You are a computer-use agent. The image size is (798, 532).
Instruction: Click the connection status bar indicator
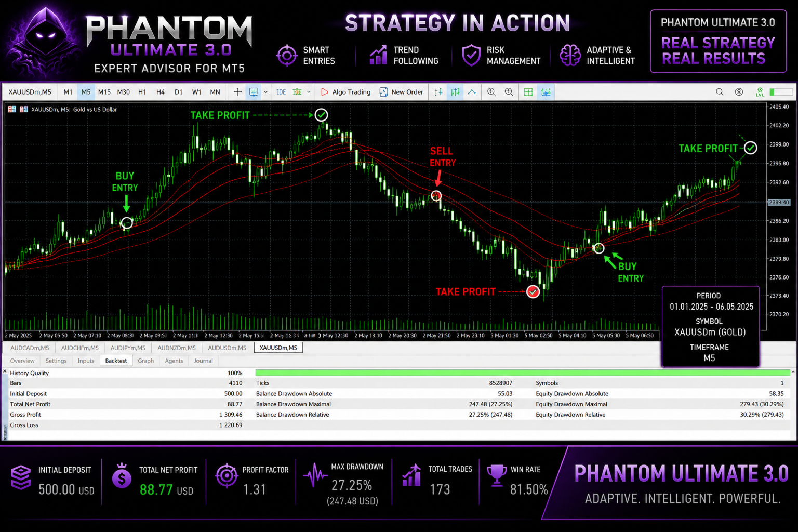pyautogui.click(x=781, y=92)
